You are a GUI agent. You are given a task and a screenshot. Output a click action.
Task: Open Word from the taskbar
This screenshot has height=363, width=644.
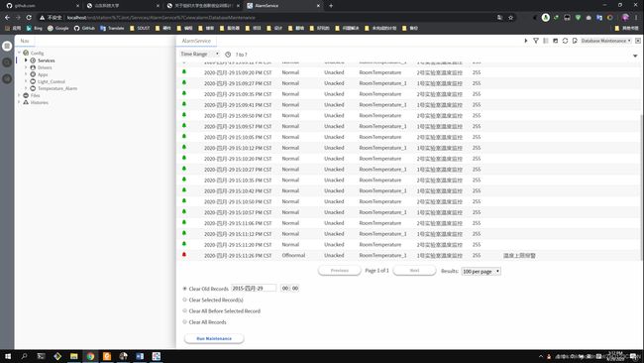[x=140, y=356]
